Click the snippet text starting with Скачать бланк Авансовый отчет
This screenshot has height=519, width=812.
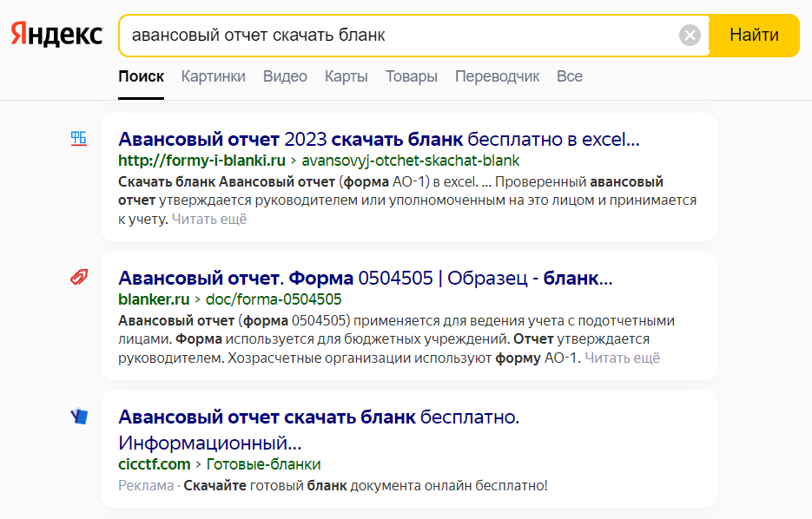407,200
